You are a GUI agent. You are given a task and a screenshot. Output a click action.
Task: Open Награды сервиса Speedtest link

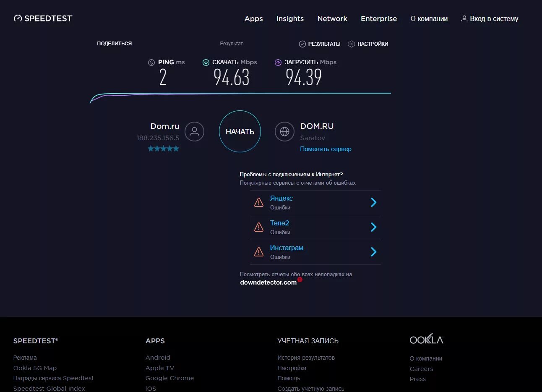pyautogui.click(x=53, y=378)
